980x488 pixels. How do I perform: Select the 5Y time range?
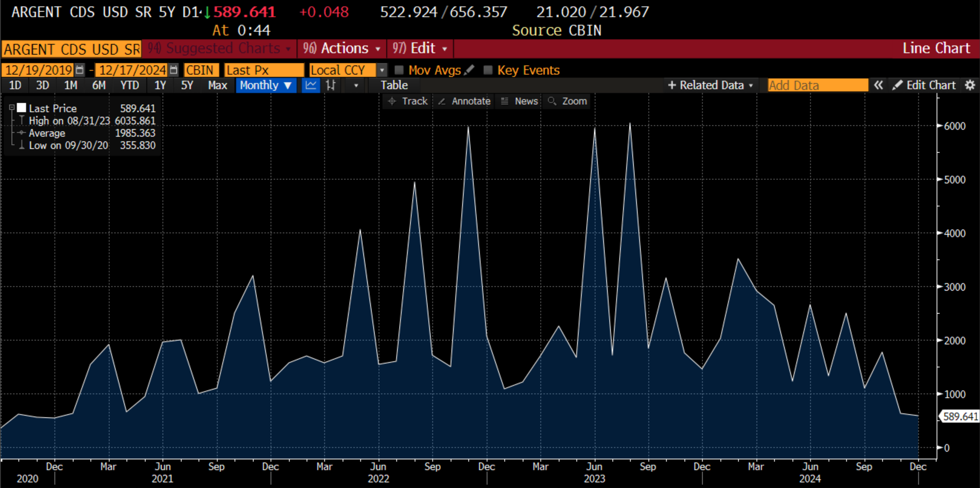click(x=187, y=85)
